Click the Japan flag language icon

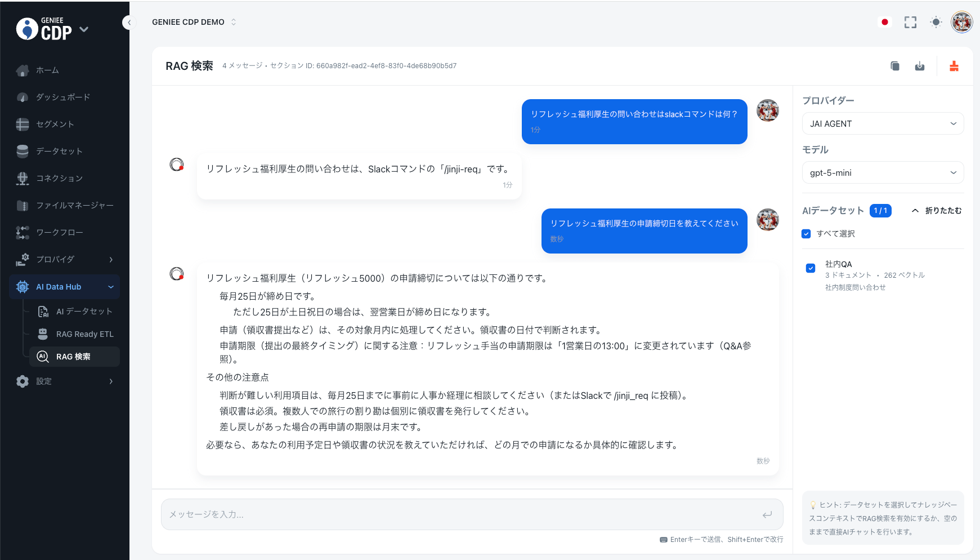[x=884, y=22]
